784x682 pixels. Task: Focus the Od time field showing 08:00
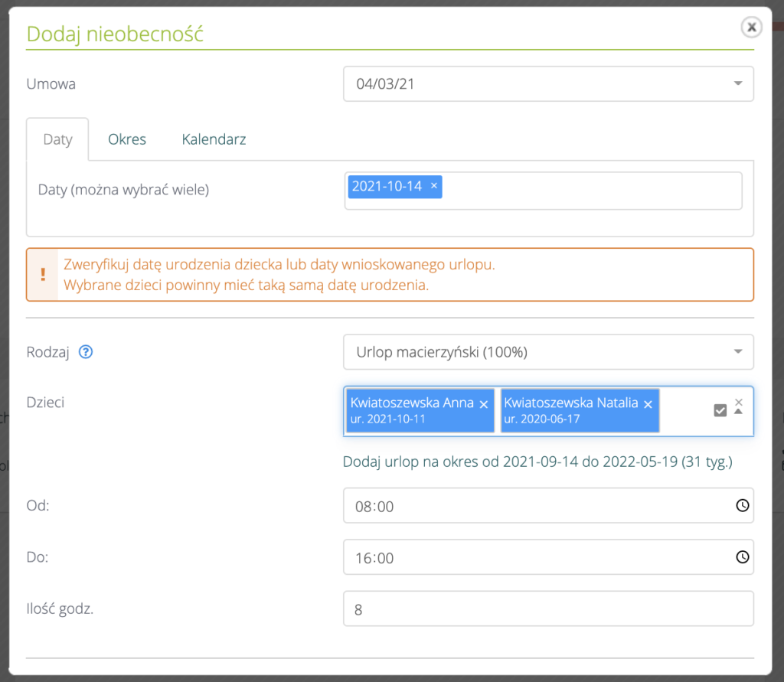pos(536,506)
